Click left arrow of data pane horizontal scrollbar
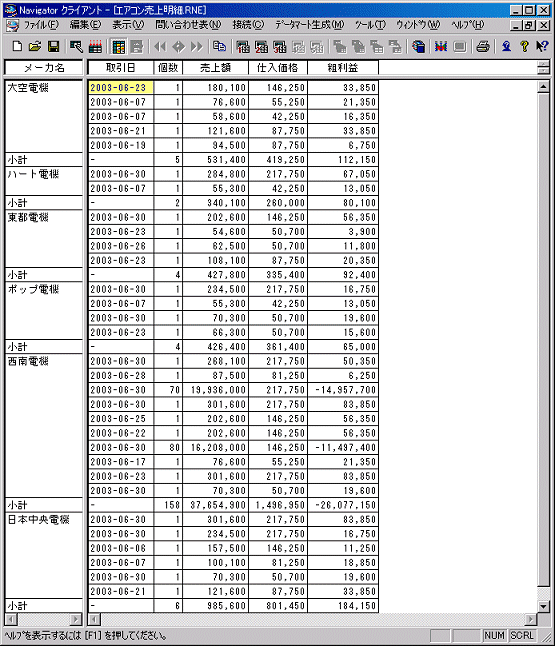 (x=94, y=619)
